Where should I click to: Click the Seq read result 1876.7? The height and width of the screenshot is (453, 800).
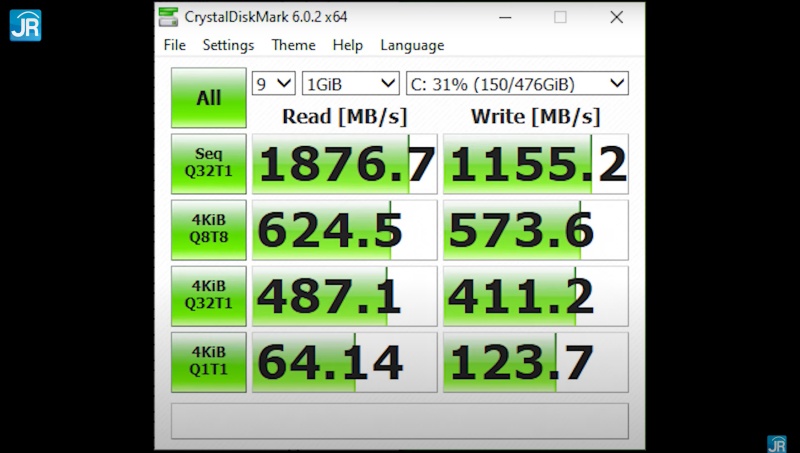pyautogui.click(x=345, y=164)
